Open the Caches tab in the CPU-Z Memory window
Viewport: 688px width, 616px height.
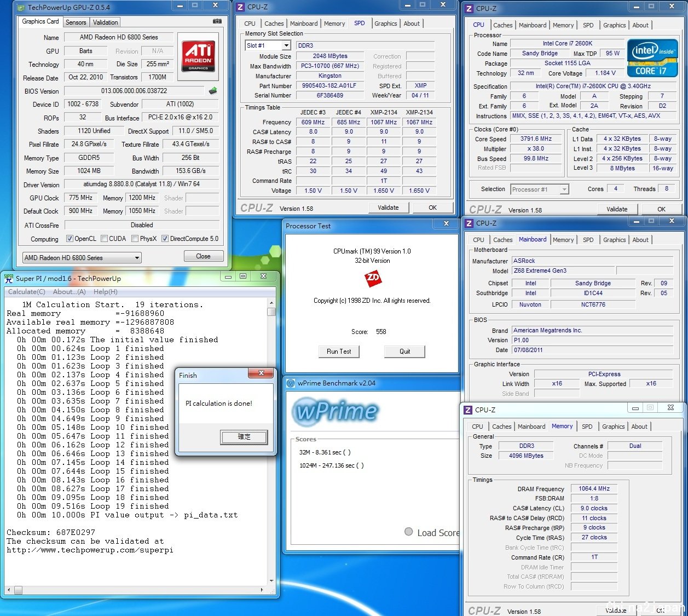pyautogui.click(x=502, y=427)
